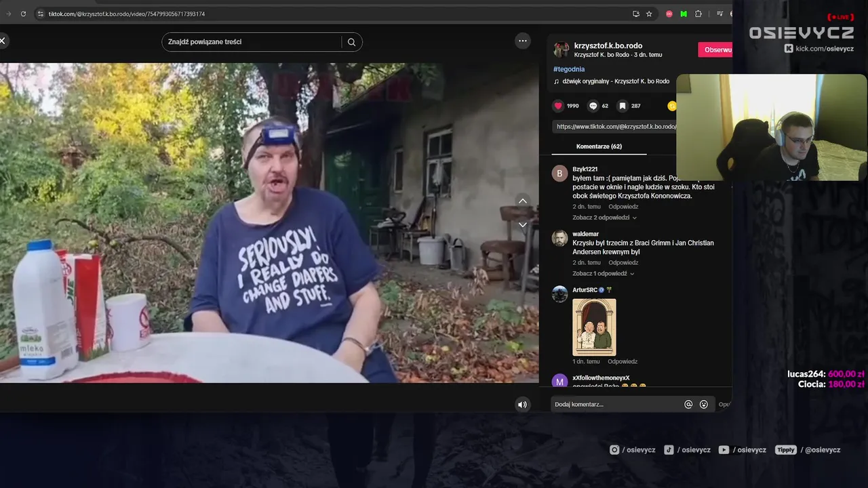Click the yellow repost share icon

coord(671,106)
